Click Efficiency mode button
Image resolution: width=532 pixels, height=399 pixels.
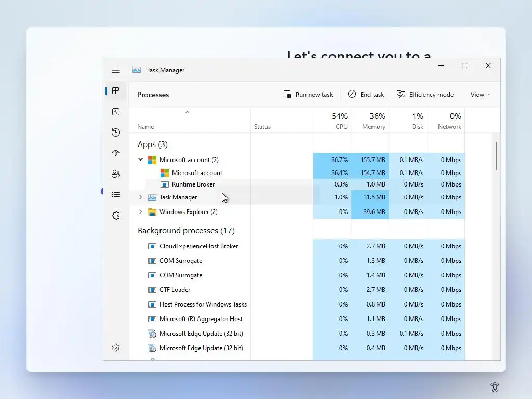pos(425,95)
